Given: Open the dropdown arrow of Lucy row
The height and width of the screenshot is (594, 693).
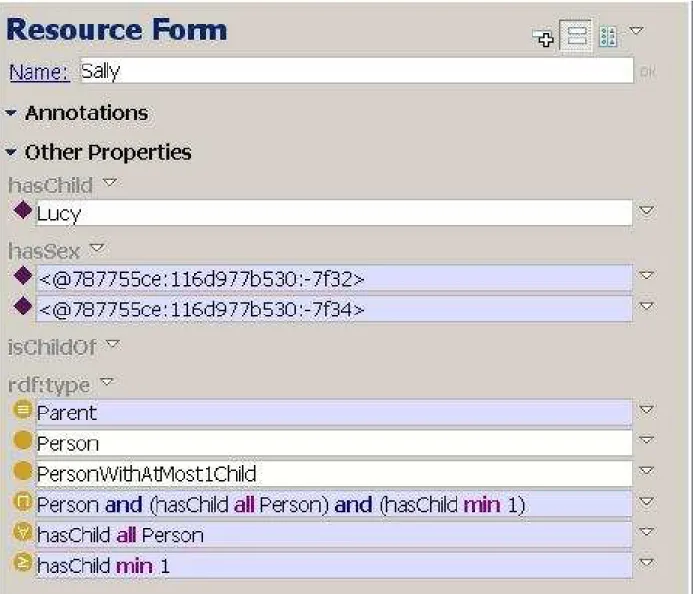Looking at the screenshot, I should [x=646, y=210].
